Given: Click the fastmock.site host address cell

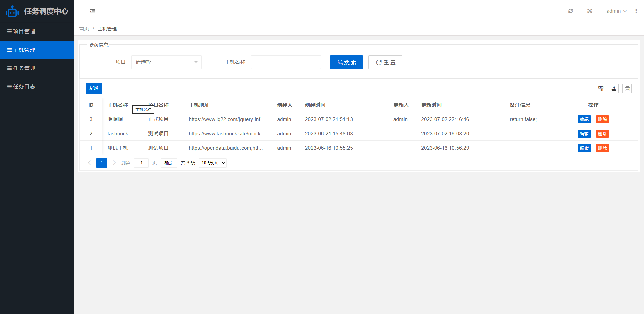Looking at the screenshot, I should click(x=227, y=134).
